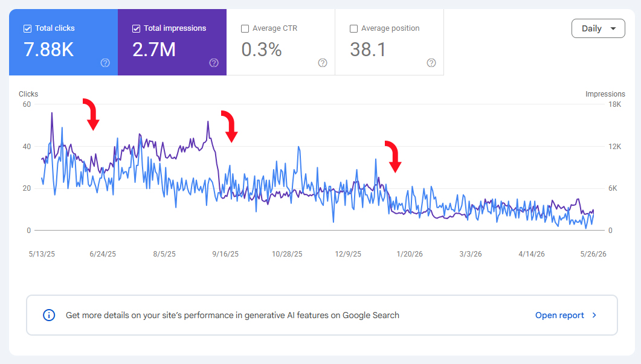Click the 10/28/25 date label on axis
This screenshot has height=364, width=641.
(x=287, y=254)
